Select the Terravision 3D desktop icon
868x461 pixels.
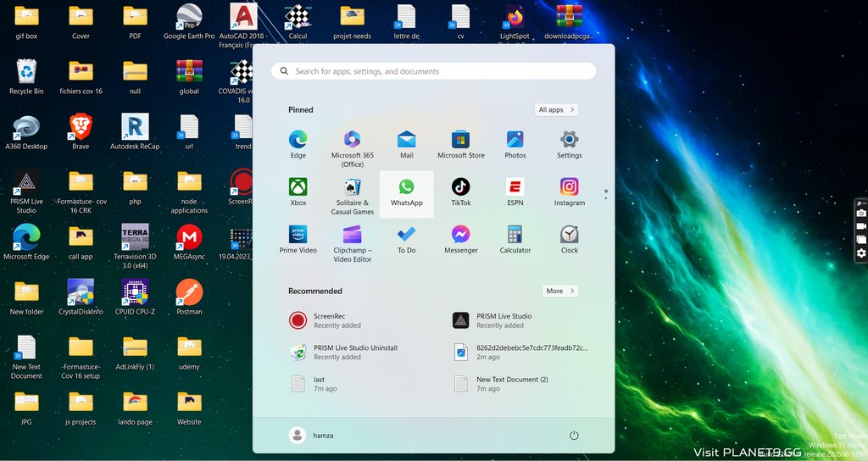(x=135, y=247)
